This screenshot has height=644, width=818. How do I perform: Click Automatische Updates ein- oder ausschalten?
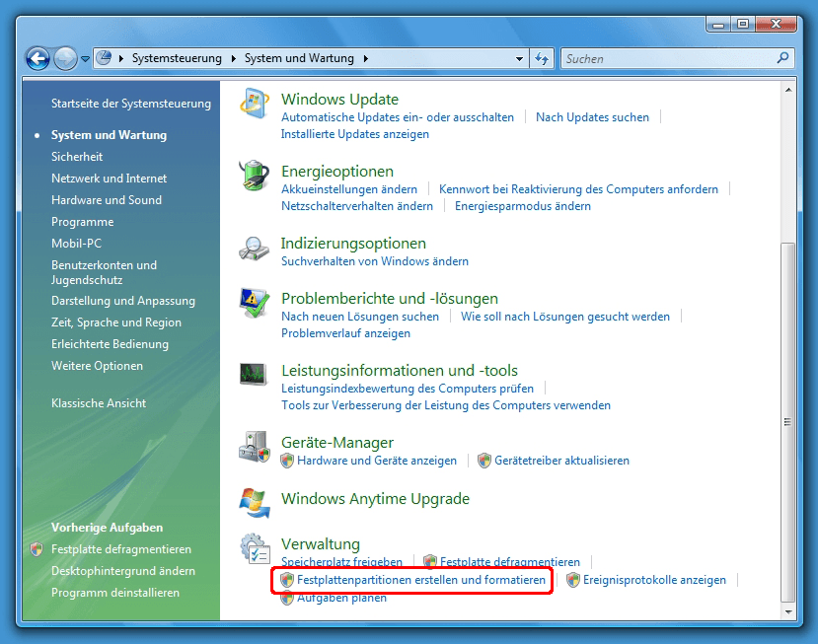coord(398,117)
